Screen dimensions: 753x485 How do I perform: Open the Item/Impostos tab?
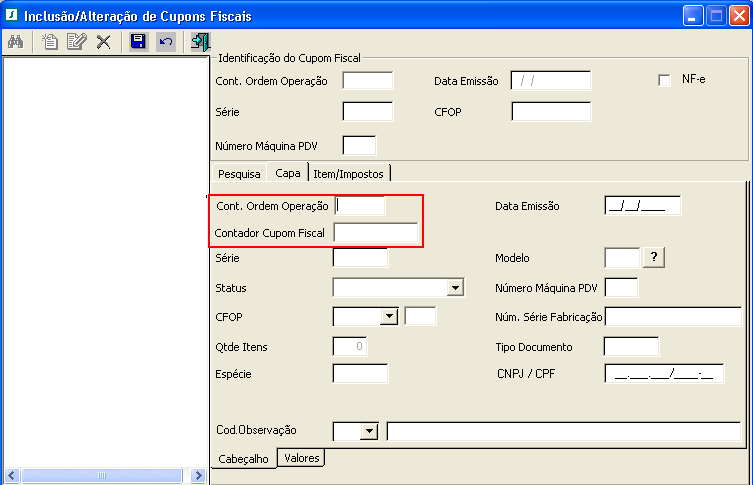point(346,173)
